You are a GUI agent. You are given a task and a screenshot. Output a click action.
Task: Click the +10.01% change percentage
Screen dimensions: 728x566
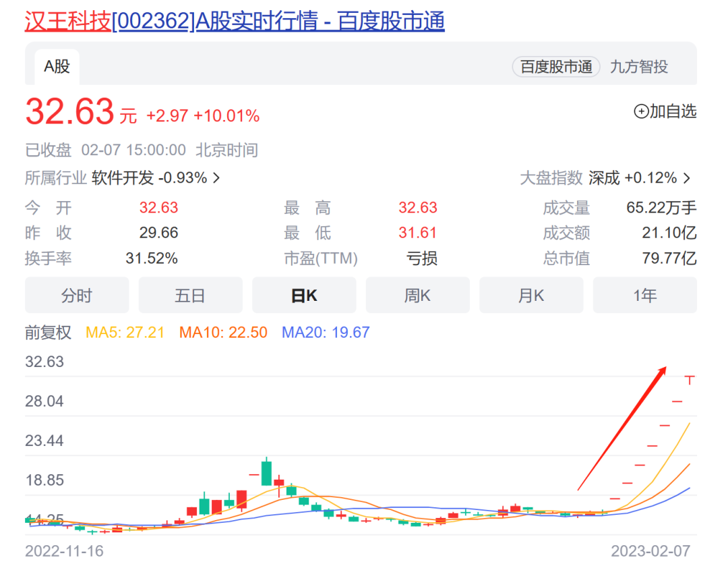(226, 116)
